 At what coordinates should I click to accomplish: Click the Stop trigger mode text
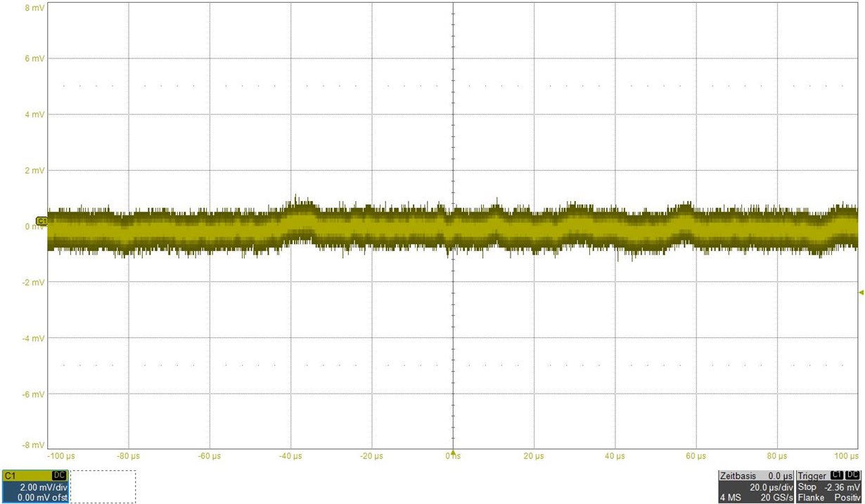(x=807, y=486)
